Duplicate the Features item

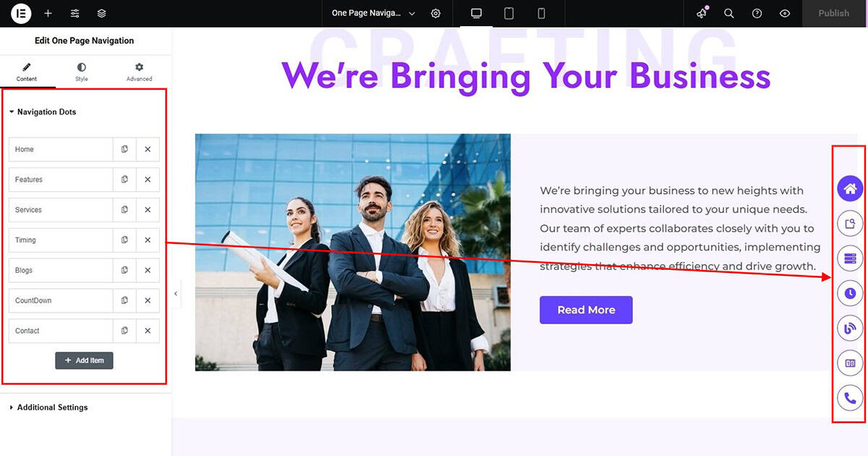pyautogui.click(x=124, y=180)
